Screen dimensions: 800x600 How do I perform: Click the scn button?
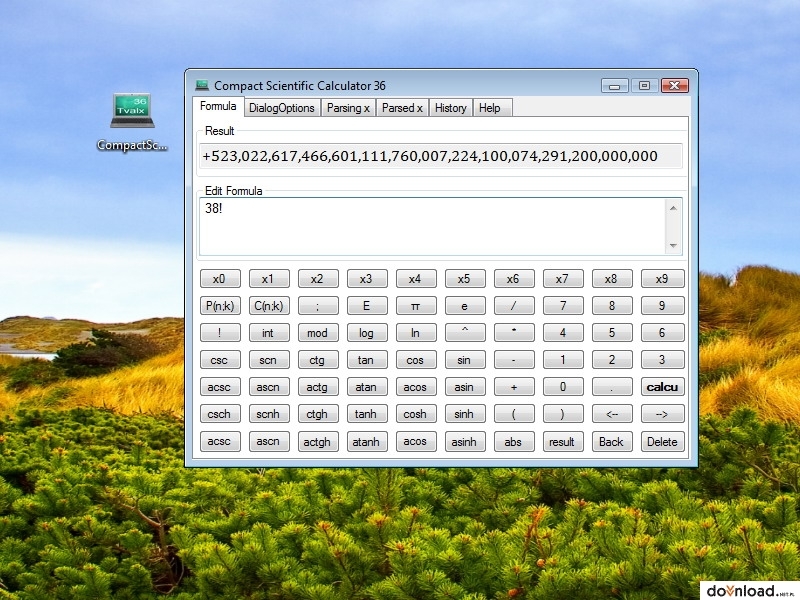pos(269,360)
